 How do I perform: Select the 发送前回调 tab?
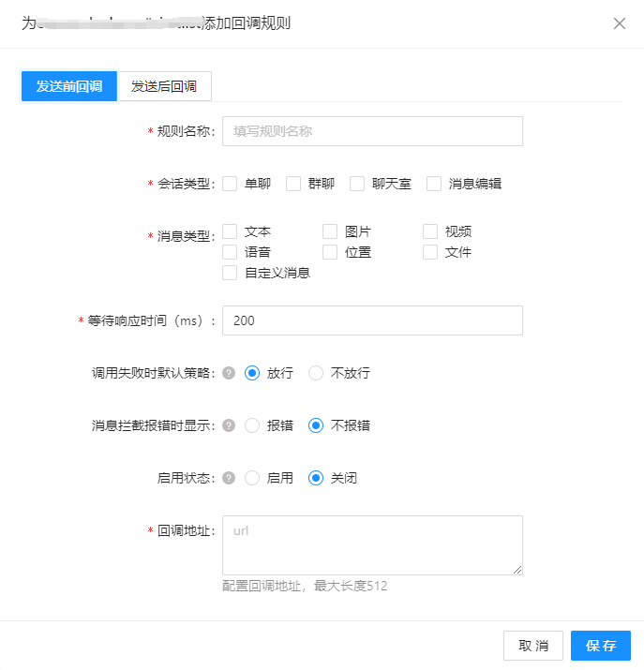69,86
